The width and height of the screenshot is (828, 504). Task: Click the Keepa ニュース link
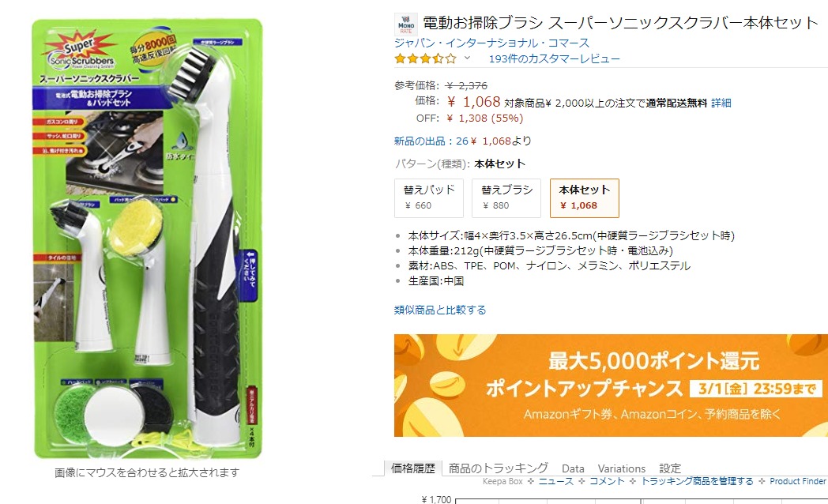point(556,481)
